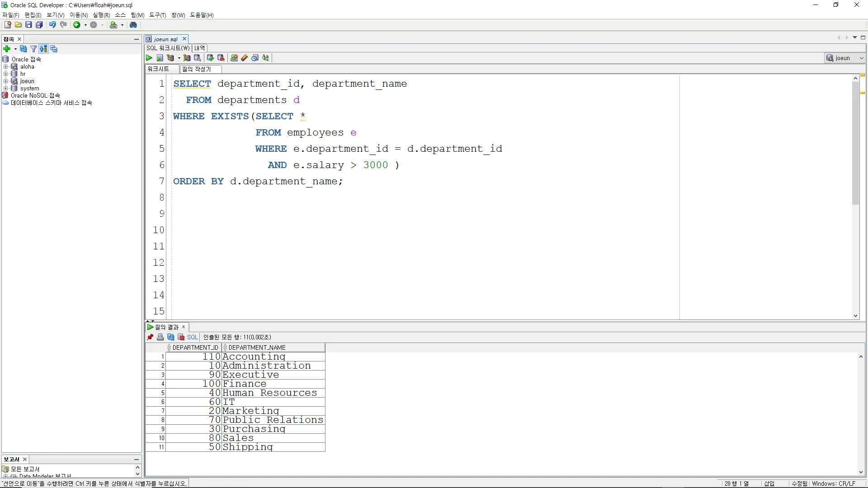Click the SQL link in result toolbar
This screenshot has height=488, width=868.
tap(193, 337)
